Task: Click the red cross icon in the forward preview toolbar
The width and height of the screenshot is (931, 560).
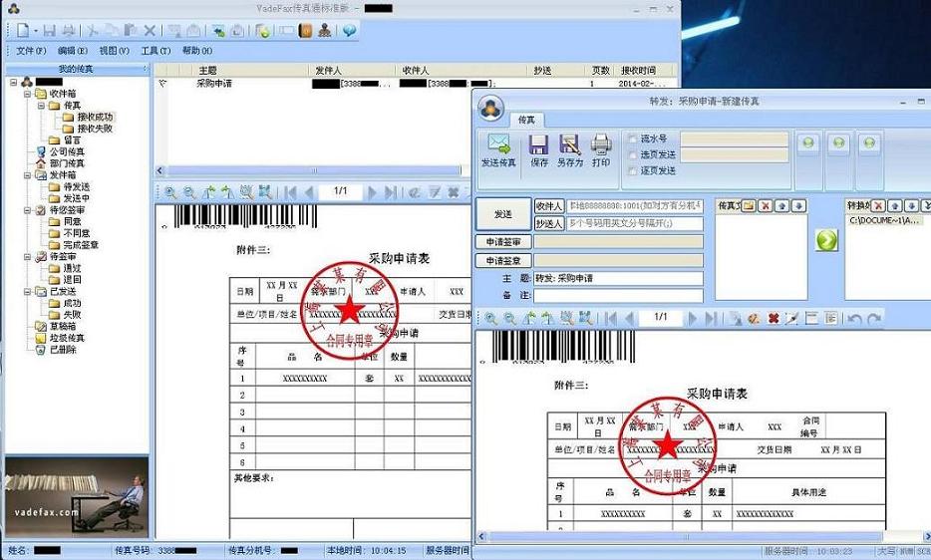Action: tap(774, 318)
